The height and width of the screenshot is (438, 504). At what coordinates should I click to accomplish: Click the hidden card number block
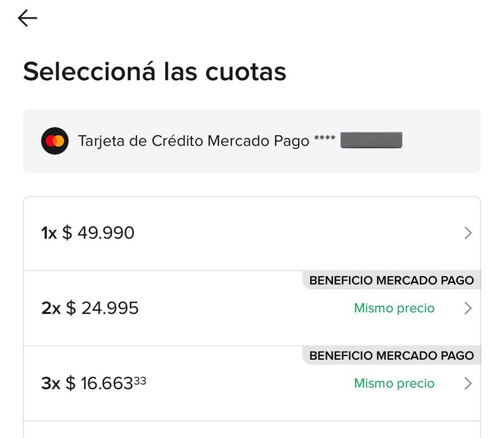[371, 140]
